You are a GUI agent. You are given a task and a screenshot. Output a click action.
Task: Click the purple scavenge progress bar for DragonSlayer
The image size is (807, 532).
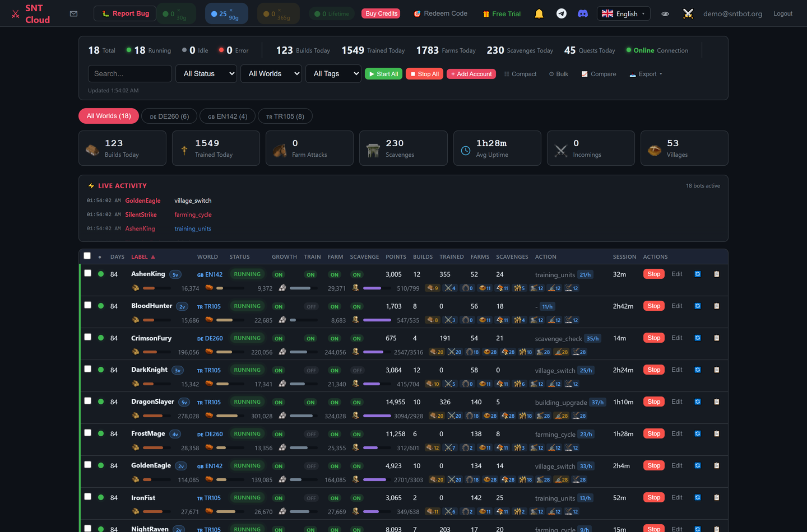click(377, 416)
